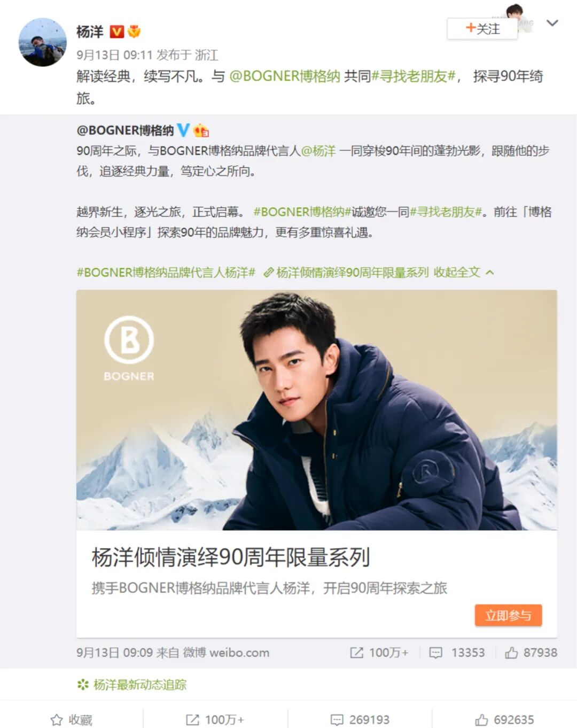Image resolution: width=577 pixels, height=728 pixels.
Task: Open the post options chevron menu
Action: coord(552,23)
